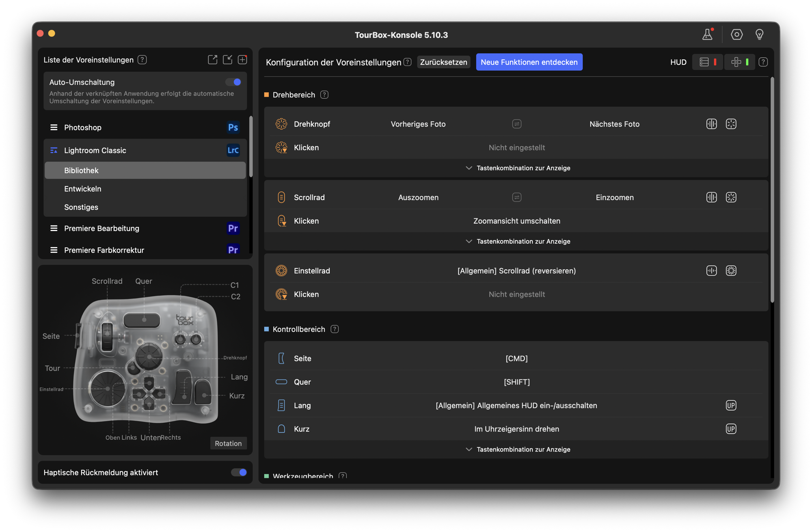Click the swap icon in Drehknopf row
Viewport: 812px width, 532px height.
(516, 124)
